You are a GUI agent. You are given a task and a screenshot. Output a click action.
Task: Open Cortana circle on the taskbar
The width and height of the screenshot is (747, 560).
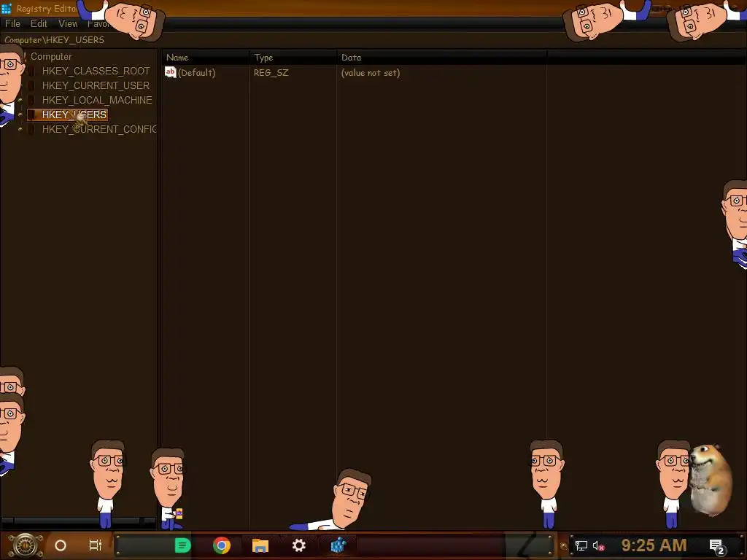click(x=61, y=545)
